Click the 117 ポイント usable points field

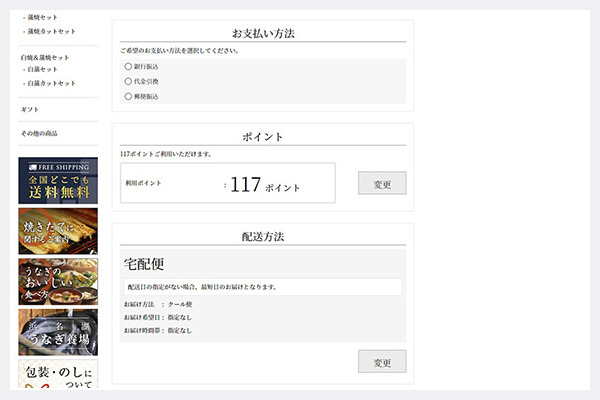pos(264,184)
